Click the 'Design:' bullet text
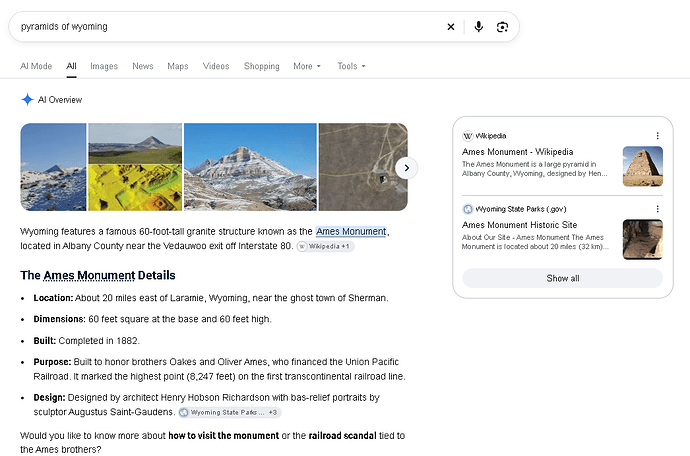The width and height of the screenshot is (690, 456). tap(206, 405)
